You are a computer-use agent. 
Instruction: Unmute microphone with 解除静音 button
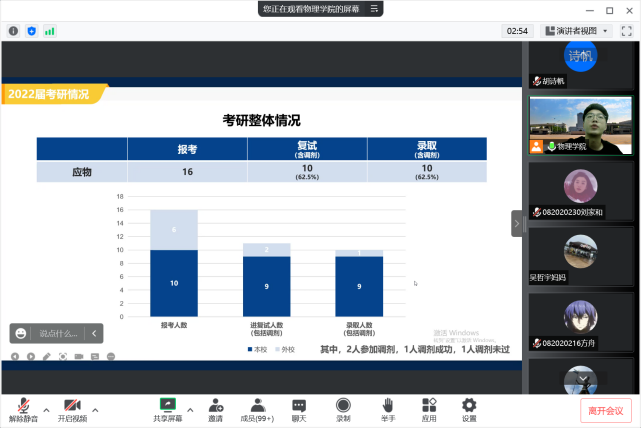(20, 408)
